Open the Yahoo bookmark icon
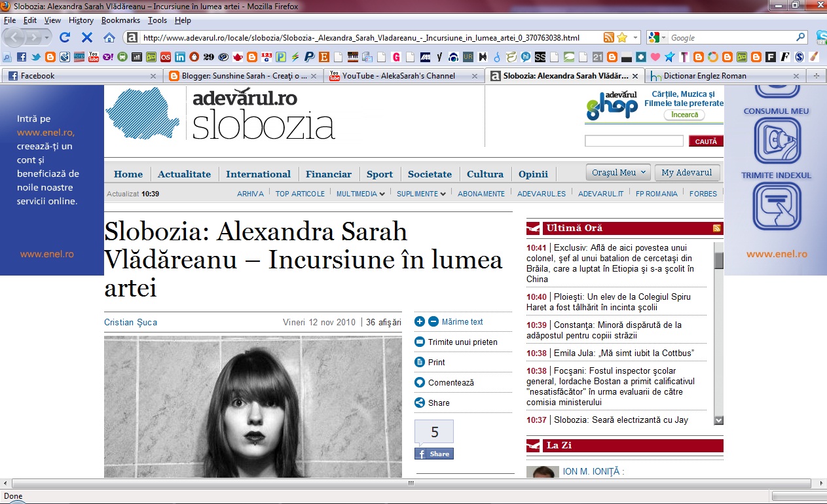827x504 pixels. pos(108,57)
